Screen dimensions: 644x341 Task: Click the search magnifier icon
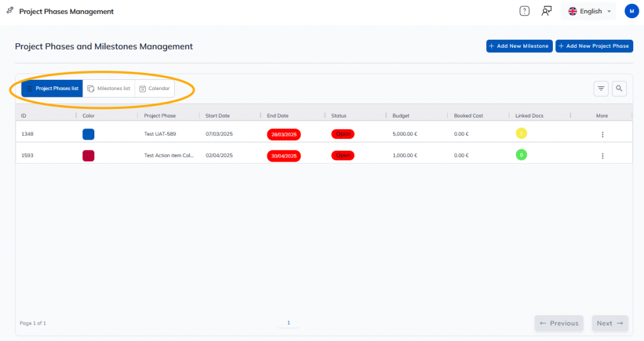coord(619,89)
